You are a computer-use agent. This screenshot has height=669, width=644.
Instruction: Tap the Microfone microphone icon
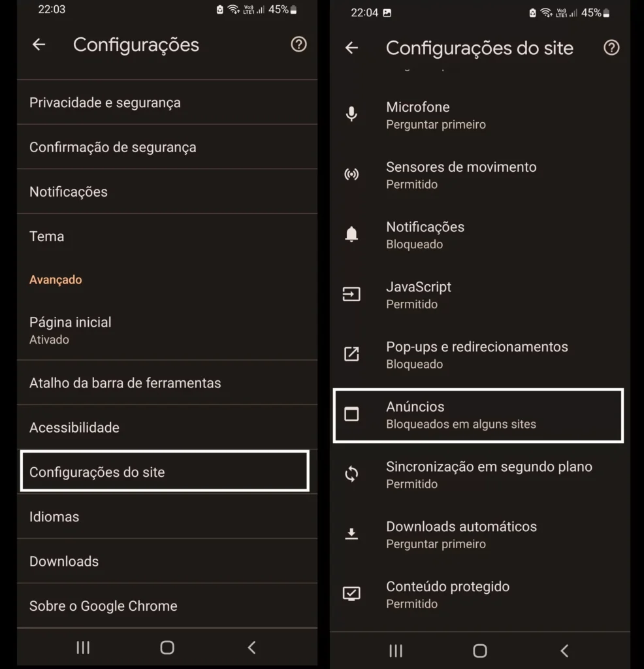[x=351, y=114]
